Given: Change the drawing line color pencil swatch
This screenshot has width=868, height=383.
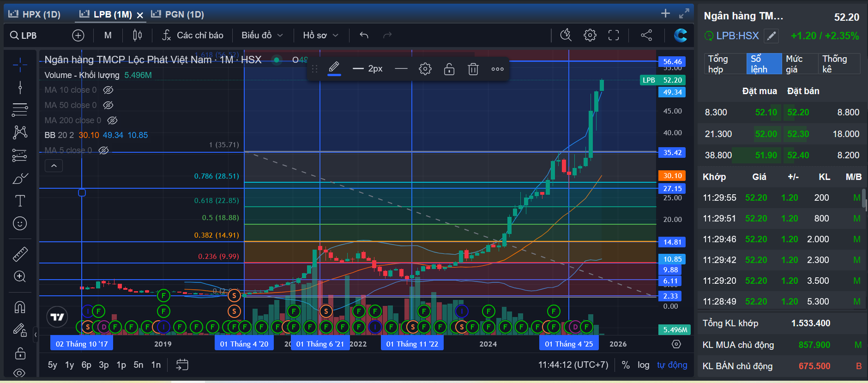Looking at the screenshot, I should click(x=334, y=69).
